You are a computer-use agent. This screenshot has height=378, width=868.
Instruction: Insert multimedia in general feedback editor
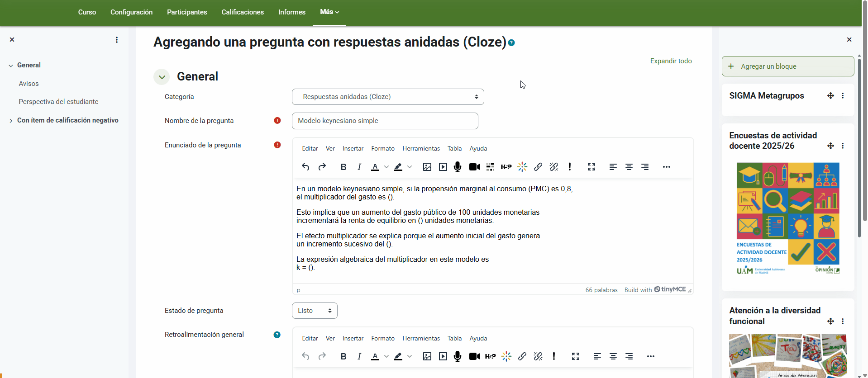click(x=443, y=356)
